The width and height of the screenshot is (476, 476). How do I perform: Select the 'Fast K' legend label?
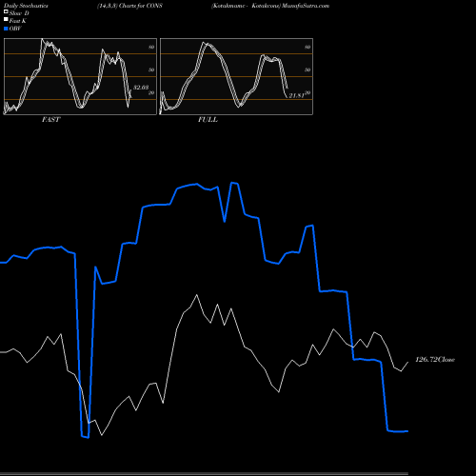point(18,21)
